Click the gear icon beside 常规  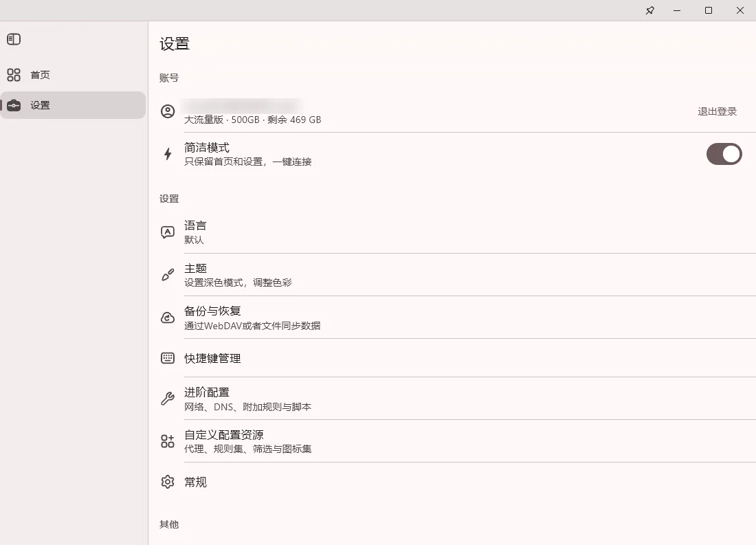pos(168,482)
